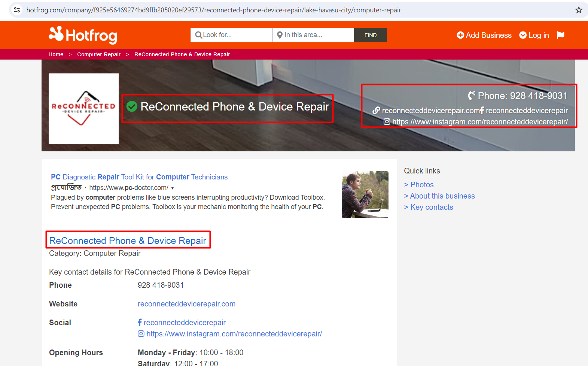Click the green verified checkmark badge

tap(132, 107)
